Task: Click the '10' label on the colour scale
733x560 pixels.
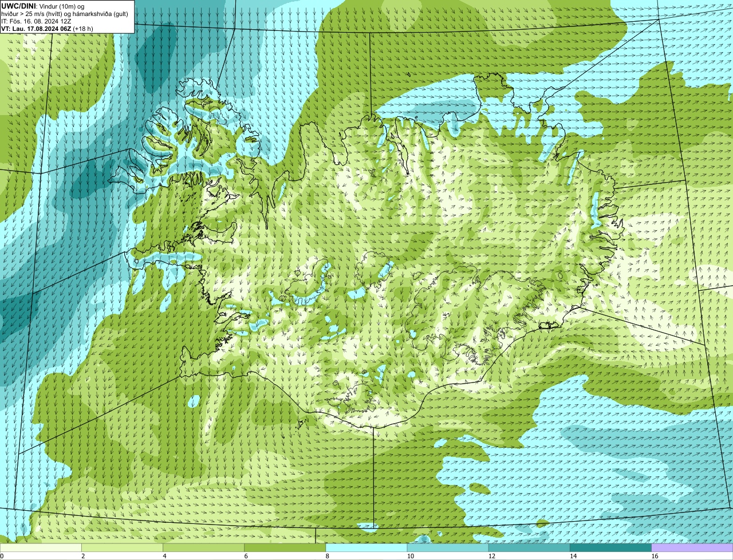Action: point(411,556)
